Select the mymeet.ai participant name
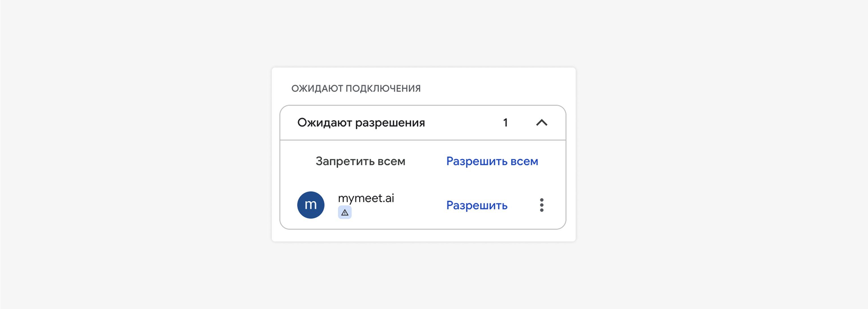The height and width of the screenshot is (309, 868). tap(366, 198)
